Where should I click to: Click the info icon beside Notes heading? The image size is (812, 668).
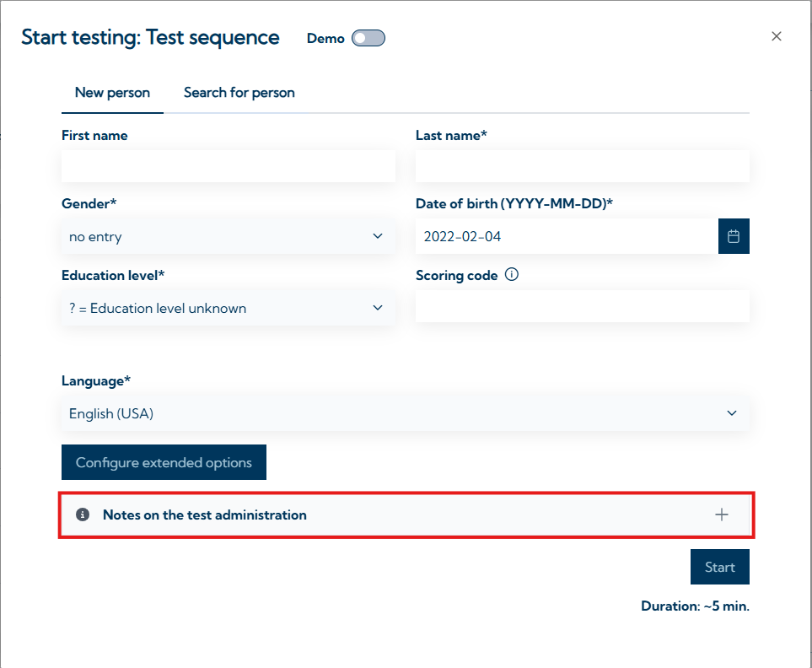coord(83,514)
